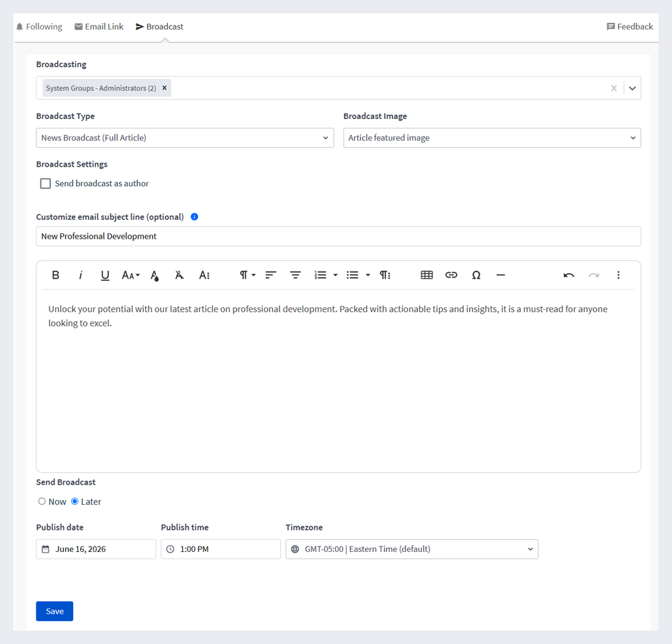Viewport: 672px width, 644px height.
Task: Insert a horizontal line
Action: (501, 275)
